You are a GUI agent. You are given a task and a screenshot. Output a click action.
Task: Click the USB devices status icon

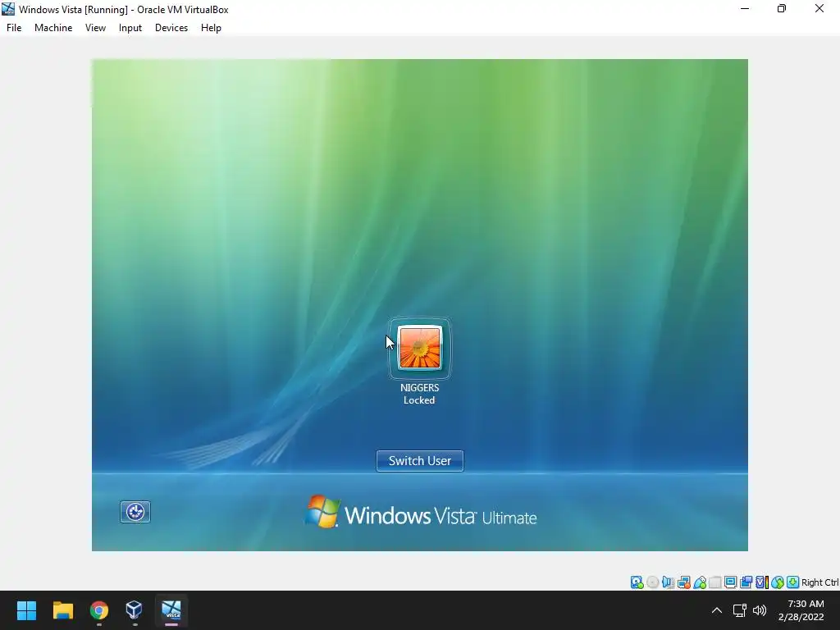[700, 582]
